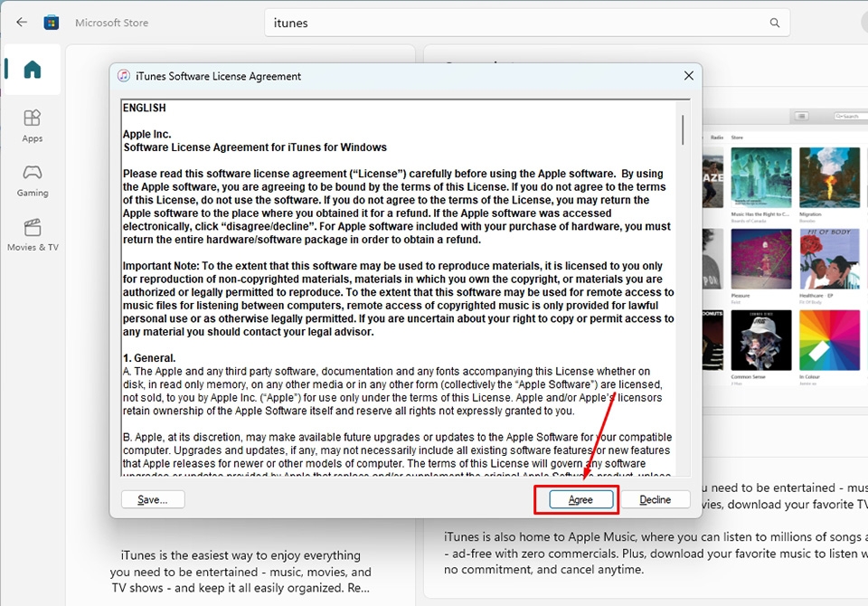This screenshot has width=868, height=606.
Task: Click the Agree button
Action: (x=580, y=499)
